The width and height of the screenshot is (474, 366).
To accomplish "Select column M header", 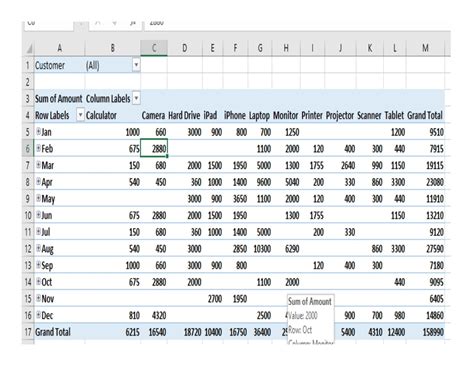I will pyautogui.click(x=425, y=48).
